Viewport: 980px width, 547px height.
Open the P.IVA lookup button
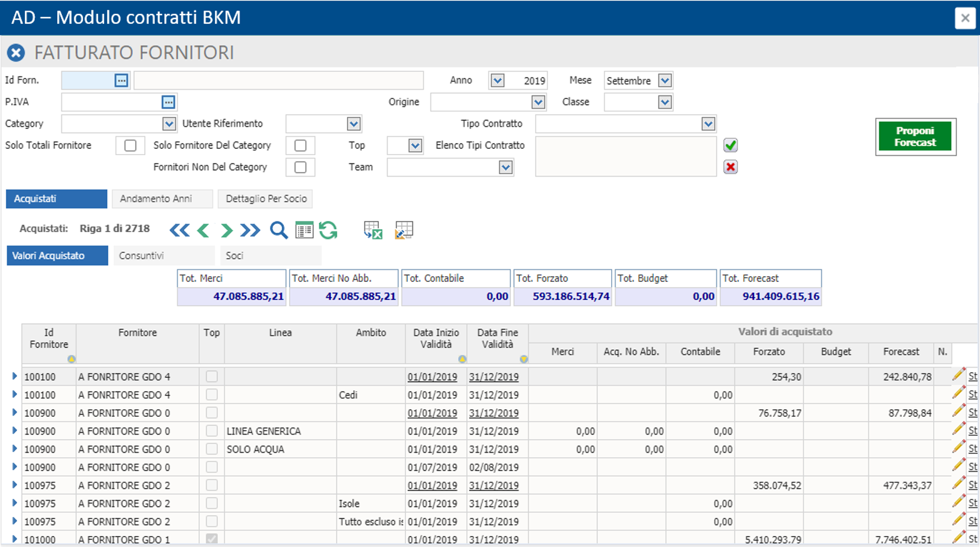coord(168,102)
